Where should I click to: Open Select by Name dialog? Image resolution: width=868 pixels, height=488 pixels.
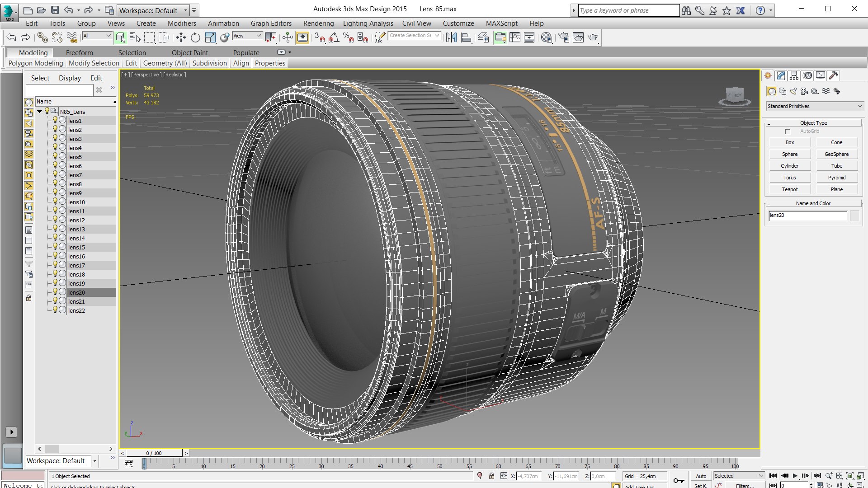click(x=135, y=38)
